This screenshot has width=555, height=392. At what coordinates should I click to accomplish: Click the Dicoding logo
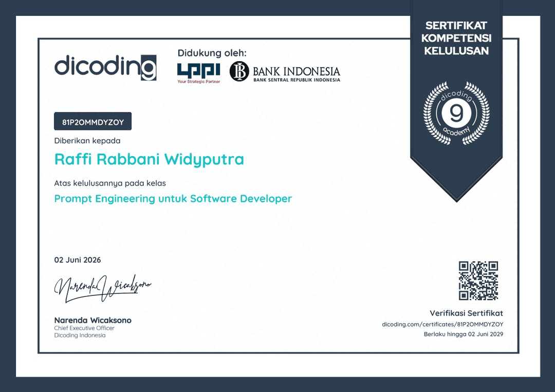tap(105, 67)
